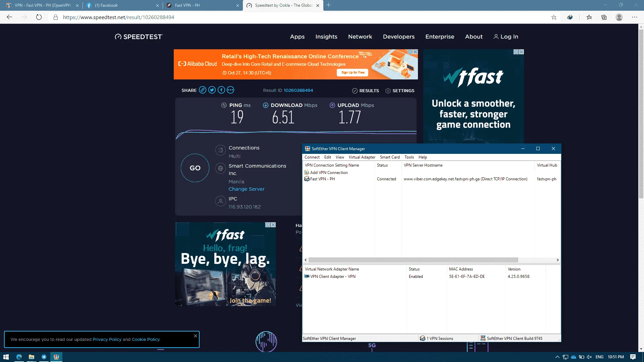
Task: Open the Network navigation link
Action: (360, 37)
